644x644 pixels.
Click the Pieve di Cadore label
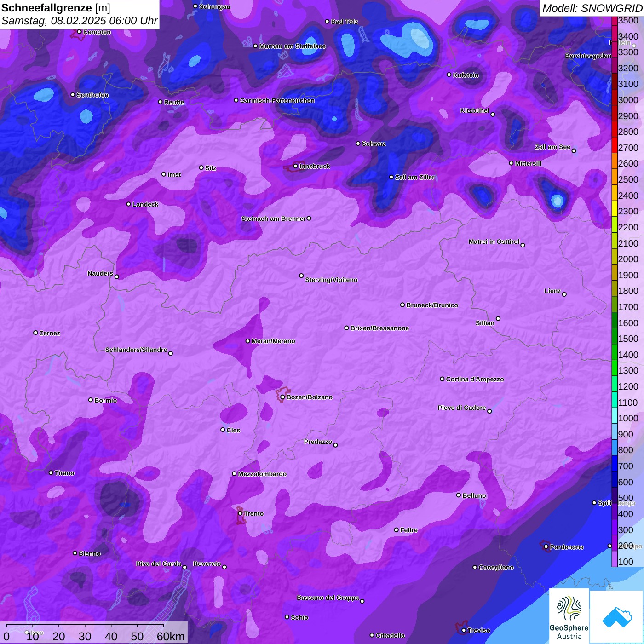click(x=462, y=408)
